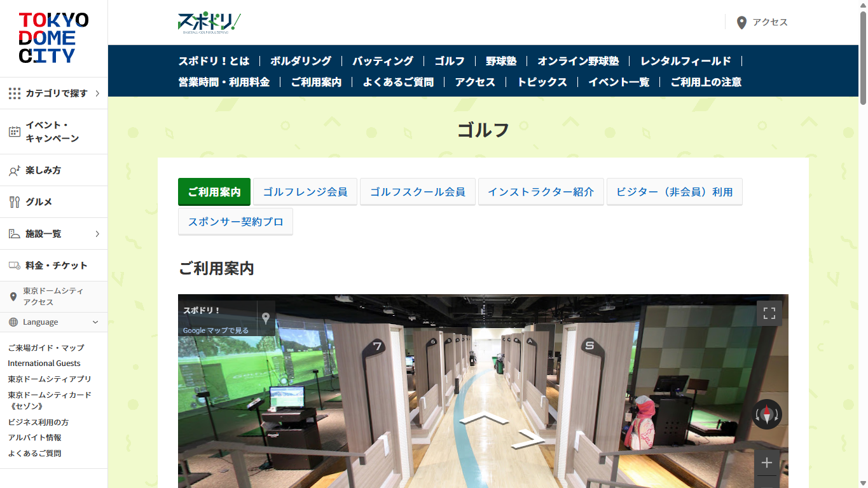Click the category grid icon in sidebar
This screenshot has height=488, width=868.
coord(14,93)
